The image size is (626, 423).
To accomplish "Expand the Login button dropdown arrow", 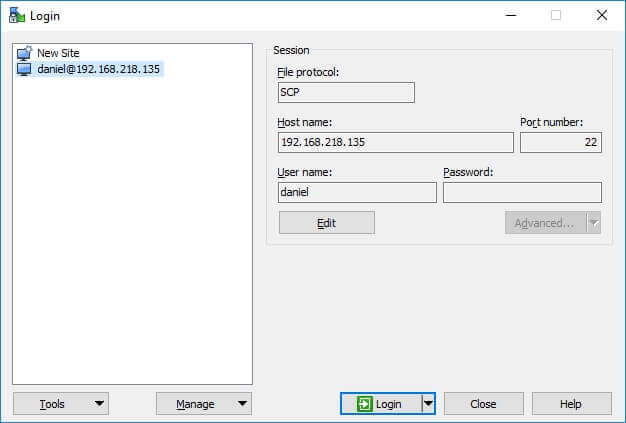I will [x=428, y=404].
